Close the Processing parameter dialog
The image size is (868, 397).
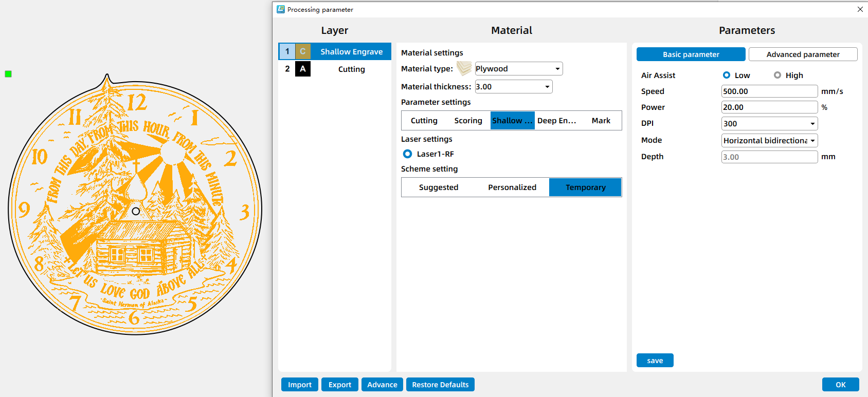coord(860,9)
